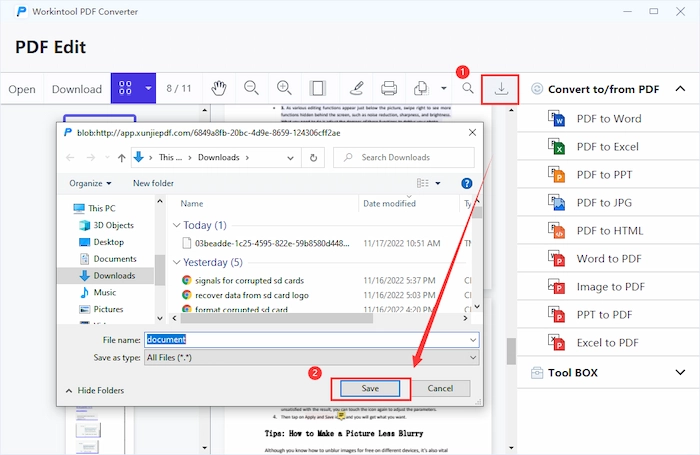
Task: Choose Word to PDF conversion
Action: 609,259
